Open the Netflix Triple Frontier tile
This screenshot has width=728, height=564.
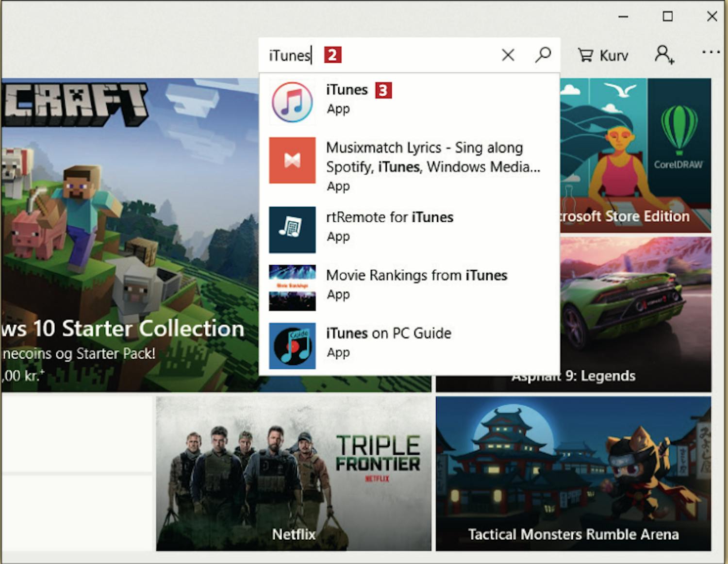coord(293,473)
